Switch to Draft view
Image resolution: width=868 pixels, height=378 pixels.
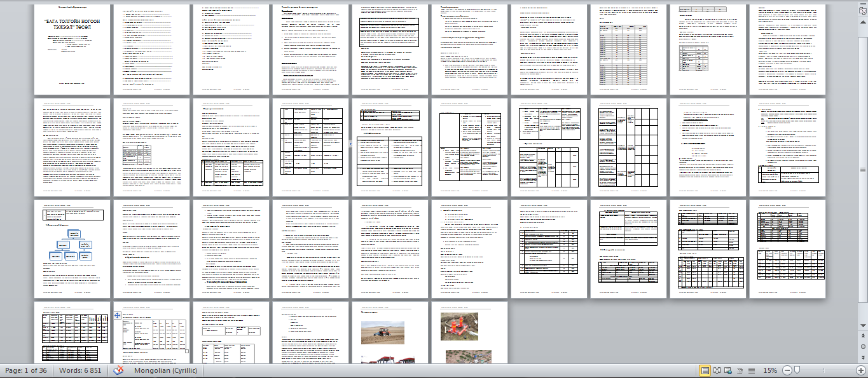[x=752, y=370]
